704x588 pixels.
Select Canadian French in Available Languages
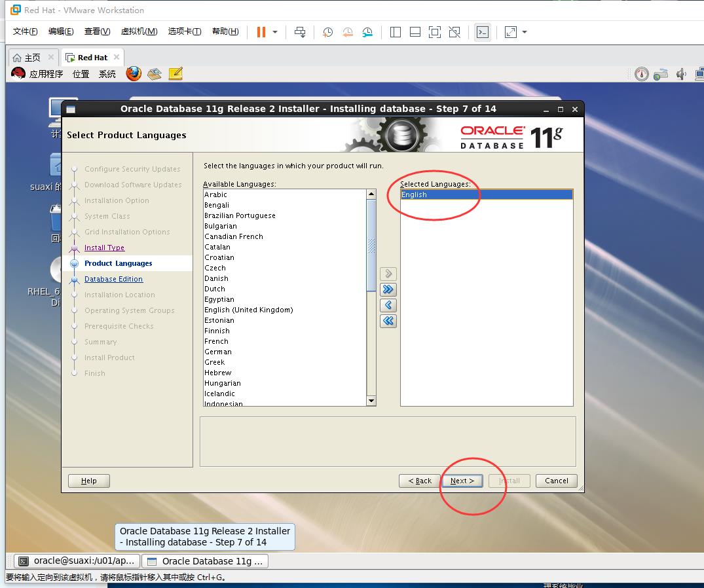click(x=285, y=236)
